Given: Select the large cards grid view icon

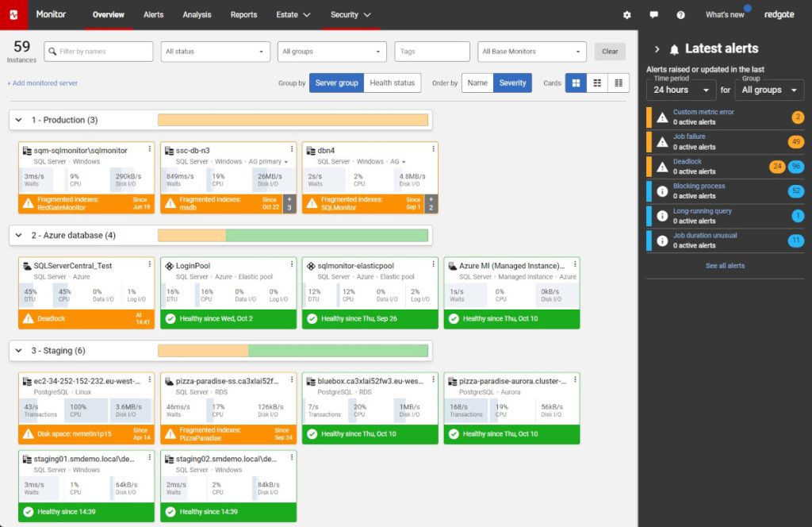Looking at the screenshot, I should (576, 83).
